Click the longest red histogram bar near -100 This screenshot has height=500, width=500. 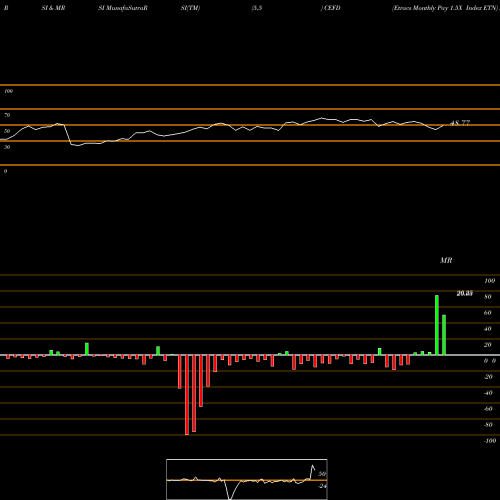[187, 395]
